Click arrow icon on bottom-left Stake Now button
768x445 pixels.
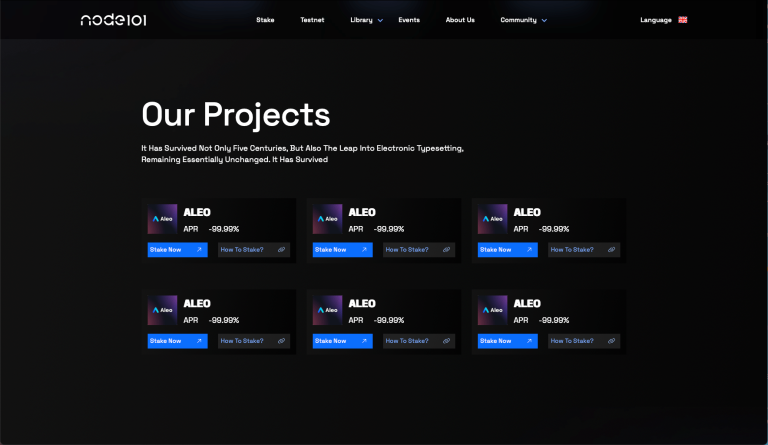click(199, 341)
